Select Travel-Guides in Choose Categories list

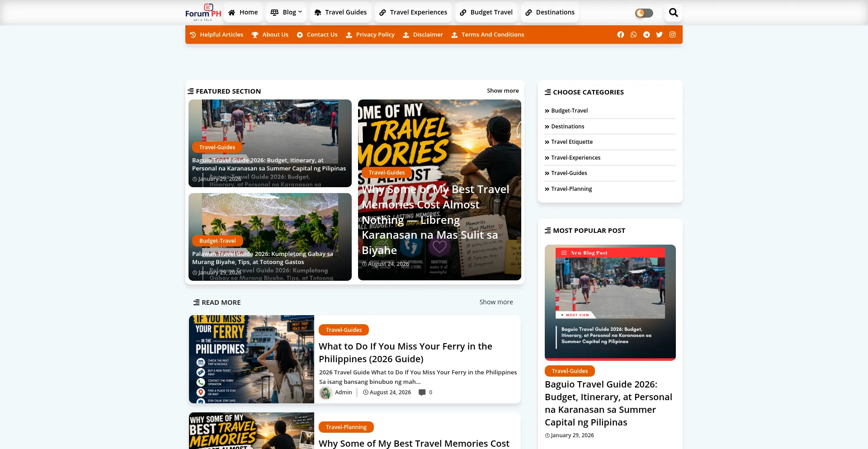[569, 173]
